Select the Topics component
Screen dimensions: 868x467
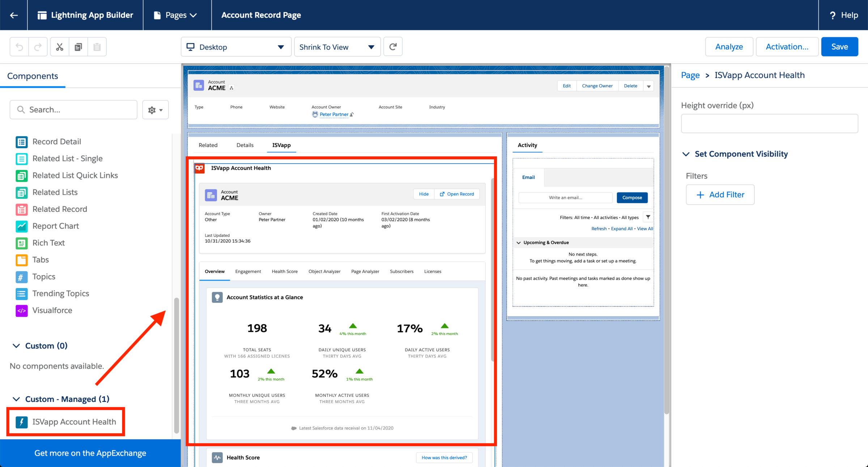pyautogui.click(x=35, y=277)
